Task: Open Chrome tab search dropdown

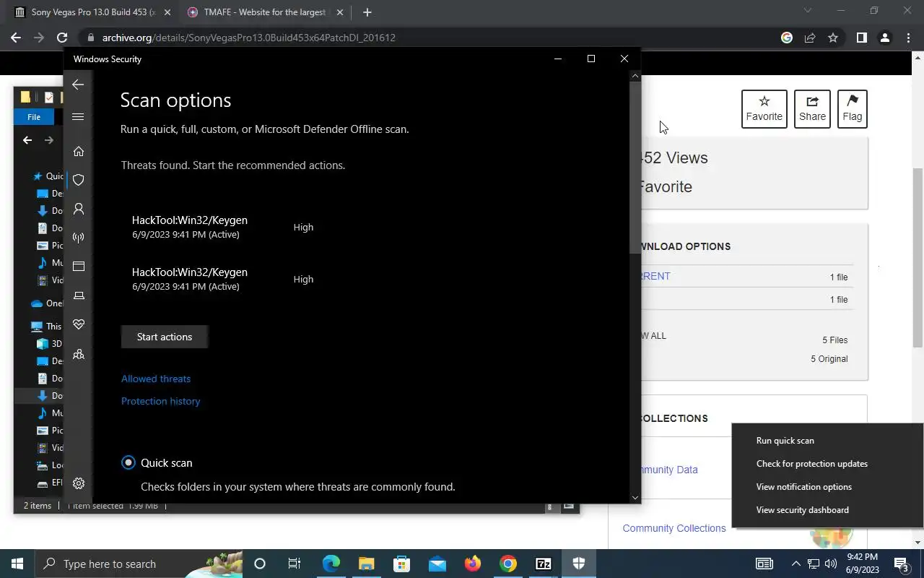Action: click(x=808, y=11)
